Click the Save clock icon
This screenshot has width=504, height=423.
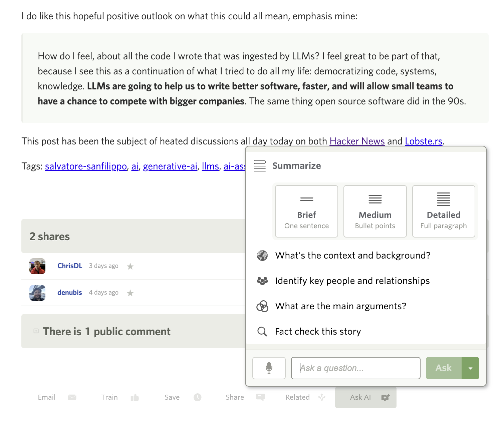pyautogui.click(x=198, y=397)
